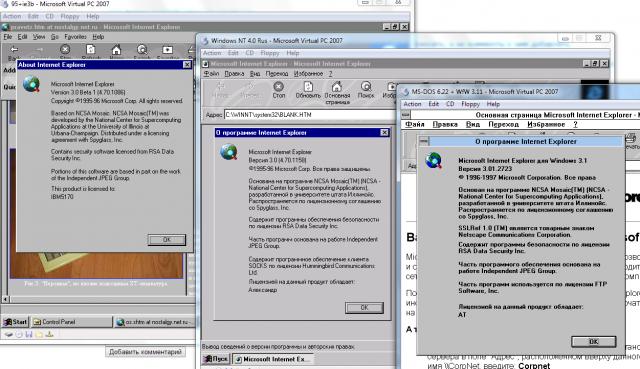Open Action menu in 95+ie3b Virtual PC
The width and height of the screenshot is (640, 369).
pyautogui.click(x=12, y=16)
